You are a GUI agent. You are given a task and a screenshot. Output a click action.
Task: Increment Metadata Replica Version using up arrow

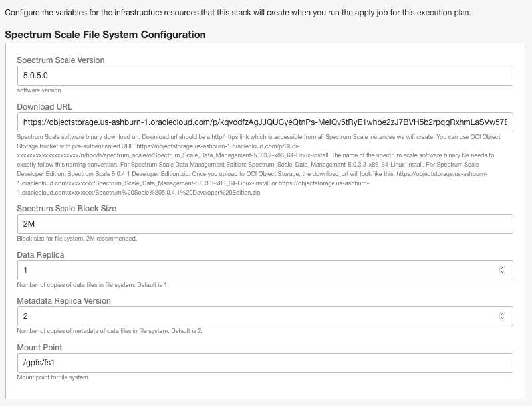click(502, 314)
